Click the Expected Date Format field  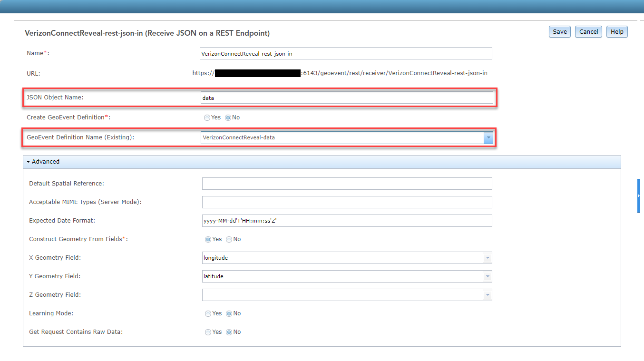347,221
